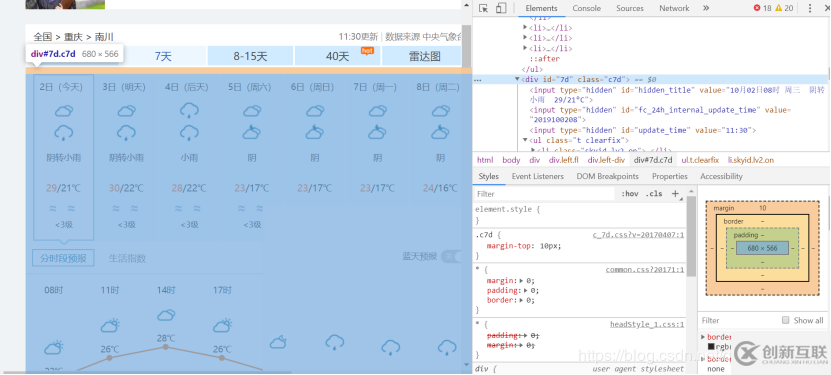Open the red error count 18 indicator
This screenshot has width=831, height=375.
[x=762, y=8]
